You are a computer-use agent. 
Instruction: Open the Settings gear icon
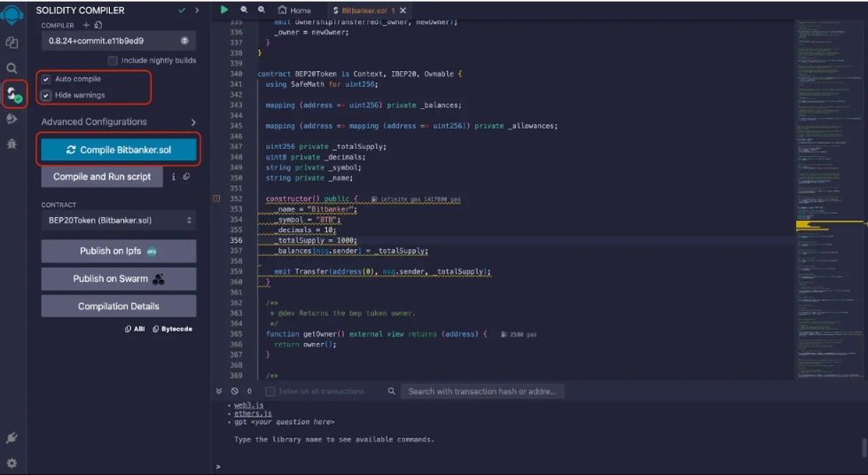tap(12, 463)
